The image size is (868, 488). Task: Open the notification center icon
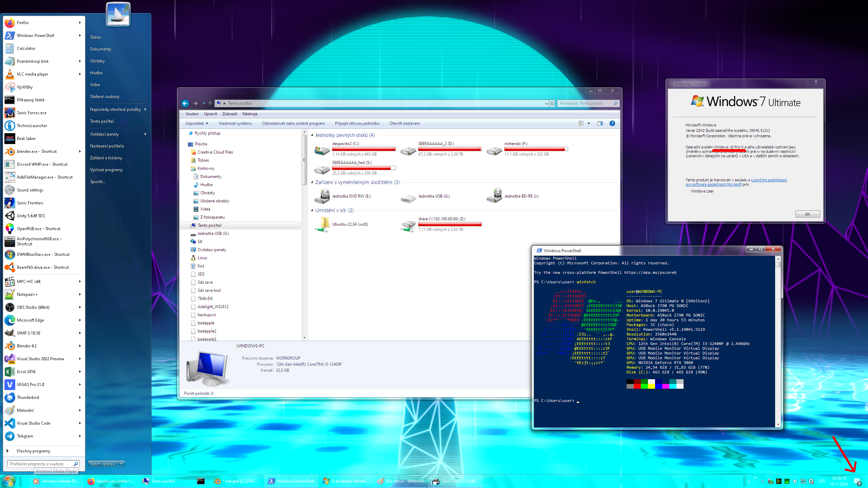click(857, 482)
